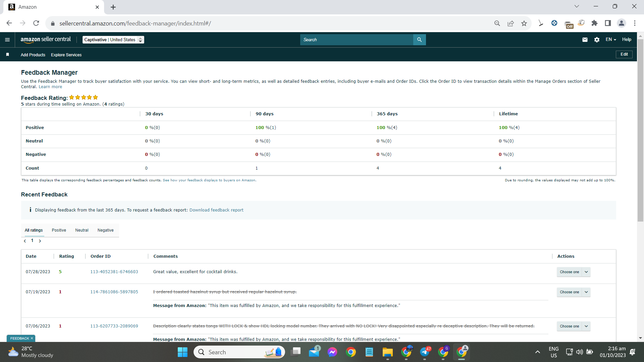This screenshot has width=644, height=362.
Task: Open ENG US language switcher
Action: [x=553, y=352]
